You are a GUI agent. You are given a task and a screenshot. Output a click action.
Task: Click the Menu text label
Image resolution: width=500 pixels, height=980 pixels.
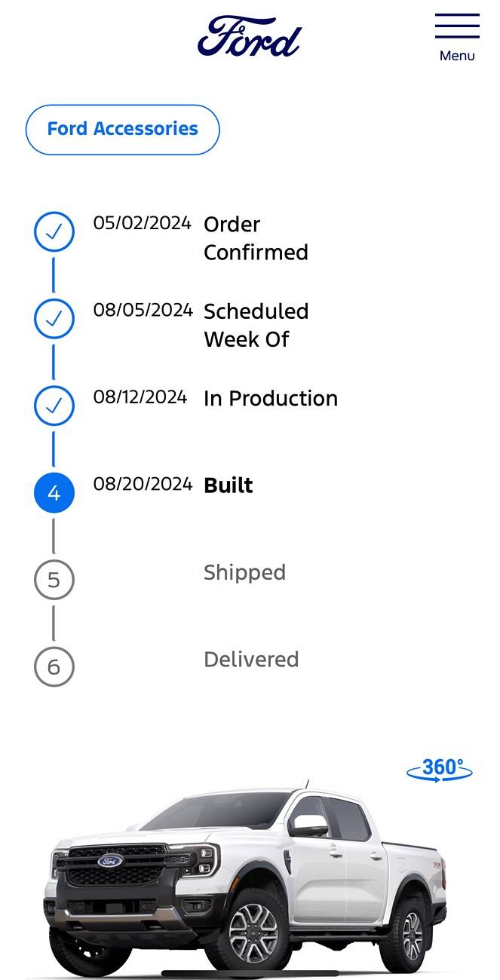[457, 56]
